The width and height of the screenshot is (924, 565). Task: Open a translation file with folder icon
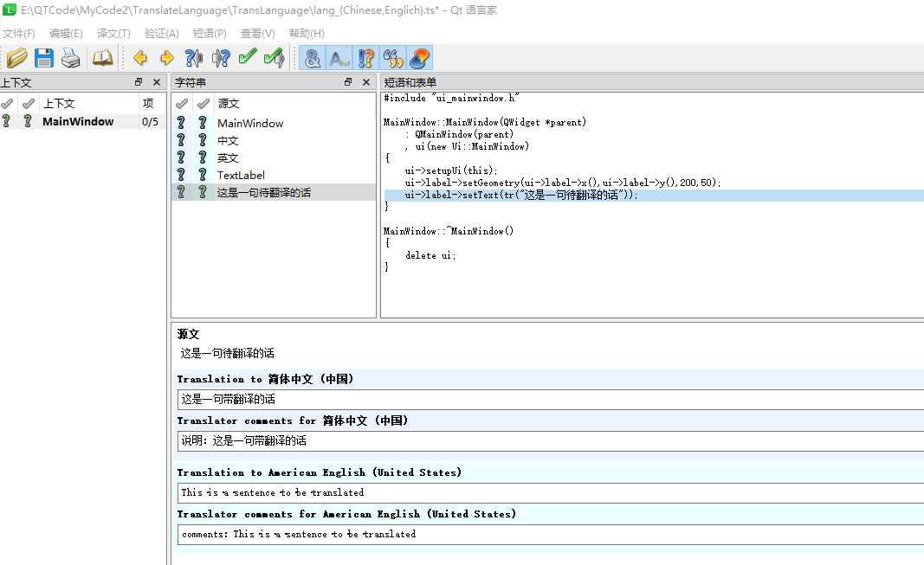point(17,58)
